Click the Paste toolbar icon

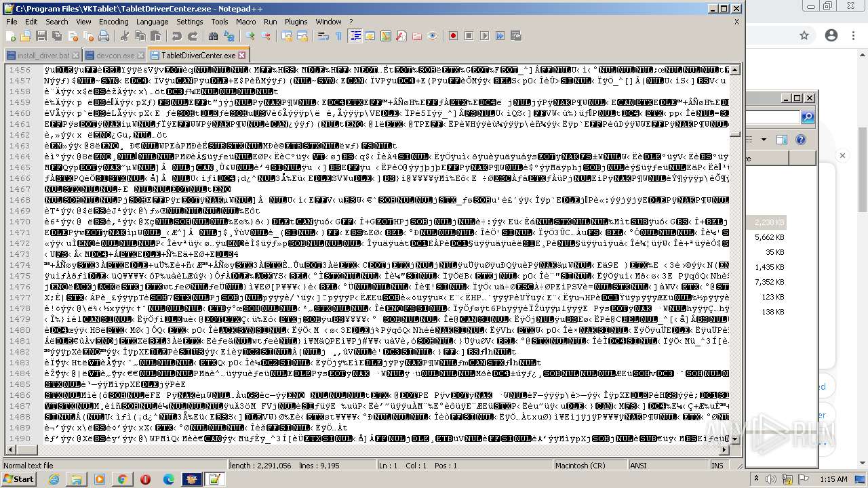tap(156, 36)
